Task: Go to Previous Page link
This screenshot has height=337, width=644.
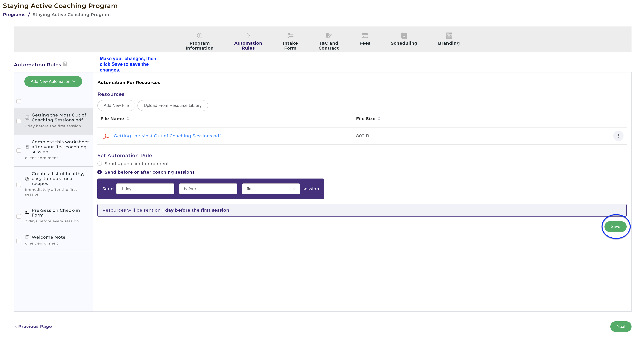Action: click(x=33, y=326)
